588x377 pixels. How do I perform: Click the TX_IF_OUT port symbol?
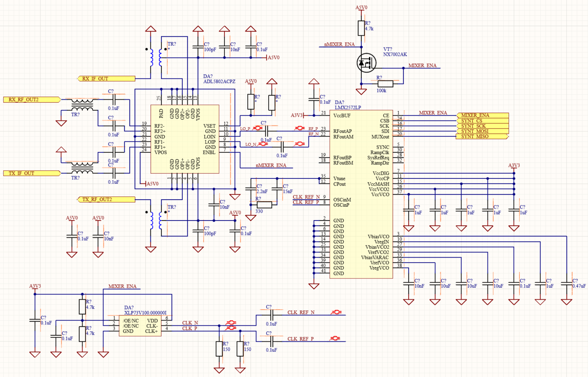pyautogui.click(x=31, y=173)
